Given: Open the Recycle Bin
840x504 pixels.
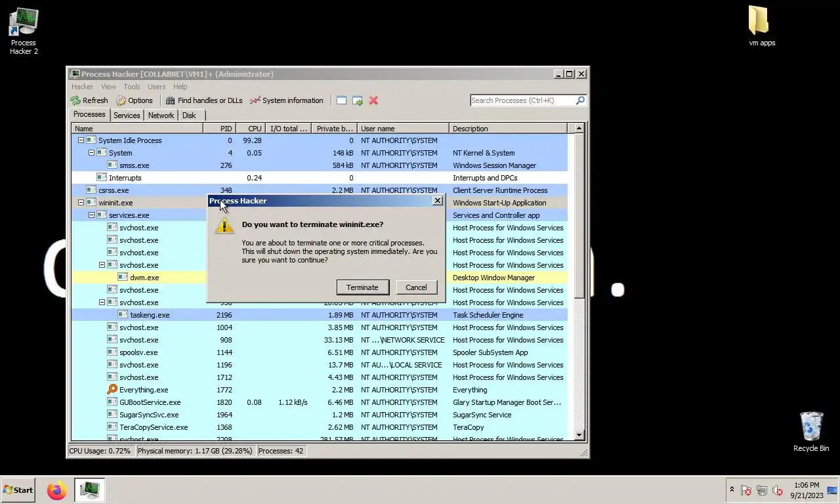Looking at the screenshot, I should pos(811,431).
